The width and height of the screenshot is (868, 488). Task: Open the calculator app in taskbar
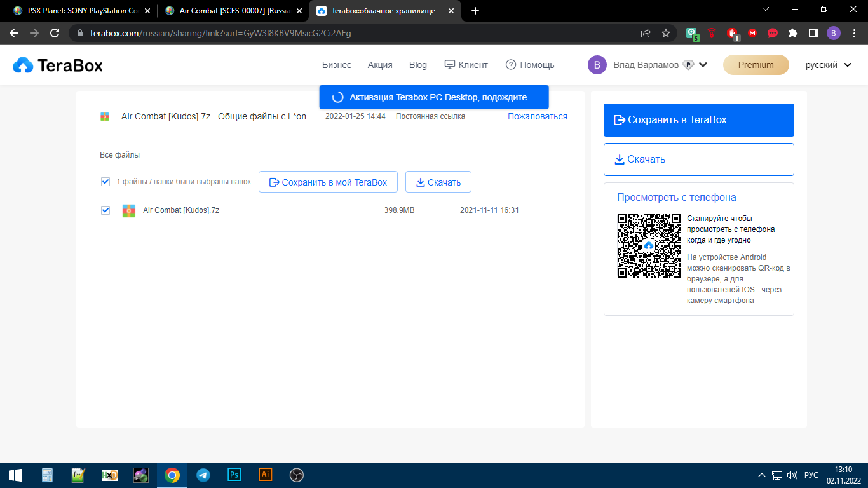pyautogui.click(x=47, y=475)
